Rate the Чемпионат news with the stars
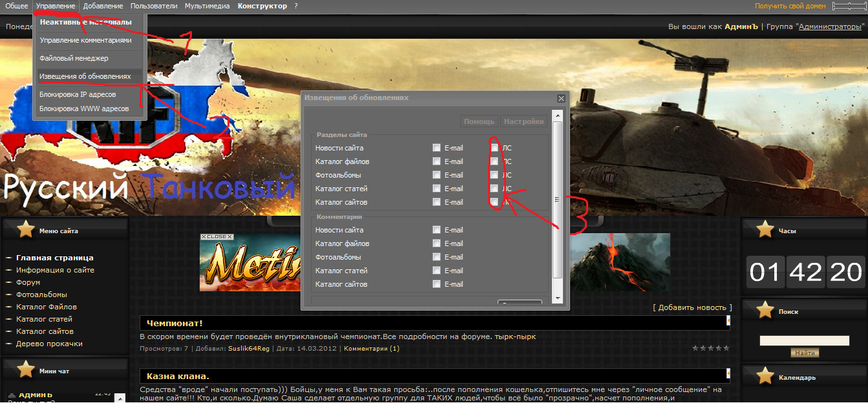The image size is (868, 403). tap(710, 348)
